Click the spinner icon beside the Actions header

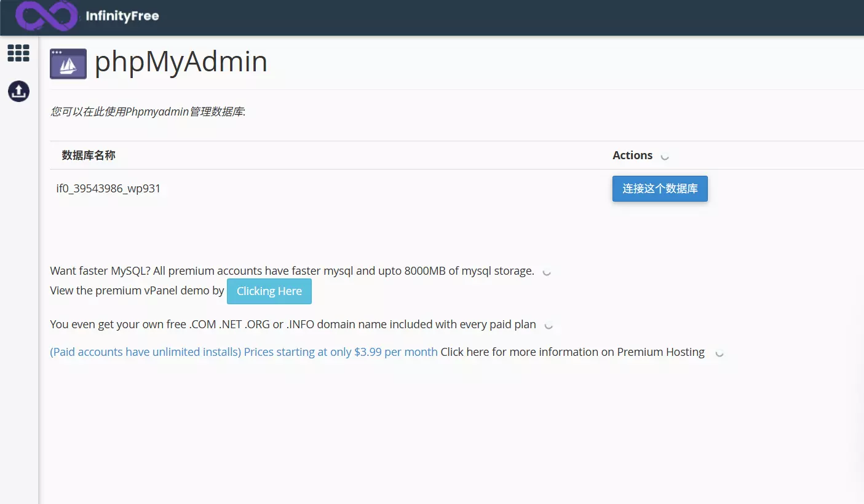coord(664,157)
